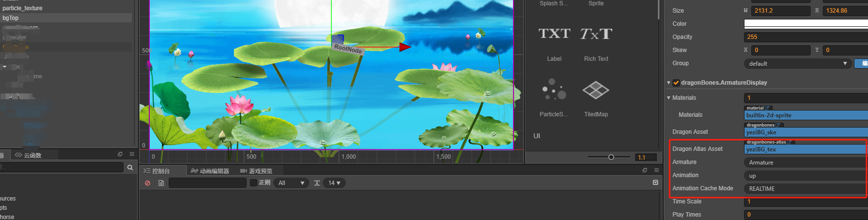
Task: Click the yeziBG_ske Dragon Asset slot
Action: coord(806,132)
